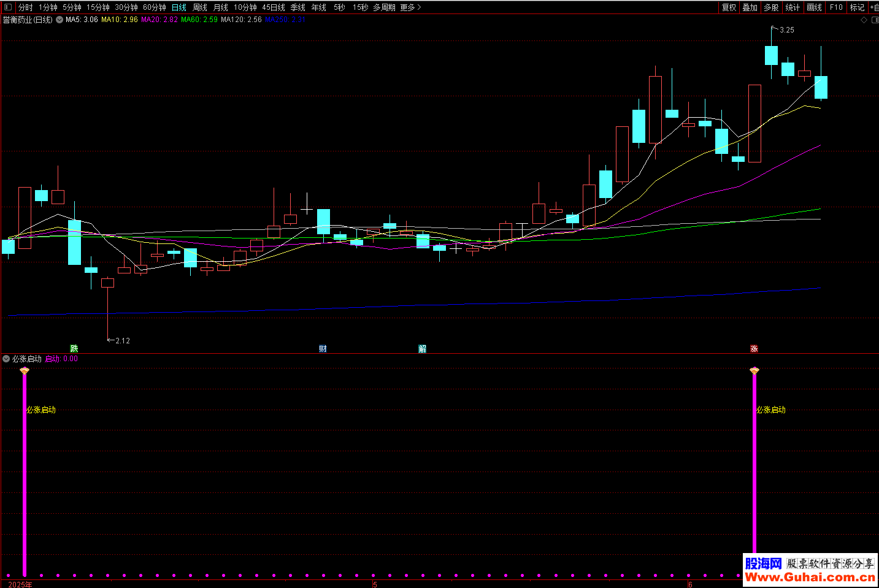Image resolution: width=879 pixels, height=588 pixels.
Task: Toggle the right sidebar panel icon
Action: pos(874,20)
